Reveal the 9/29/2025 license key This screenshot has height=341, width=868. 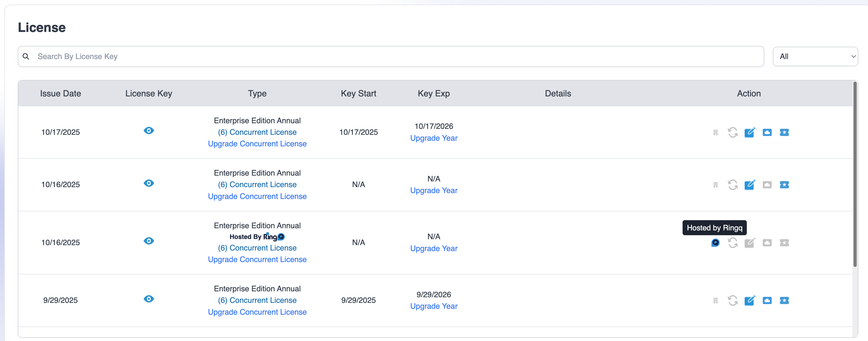coord(149,299)
